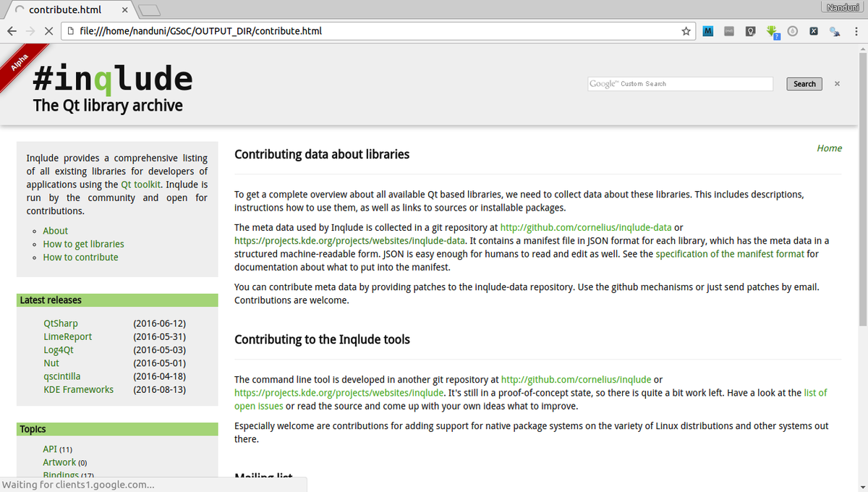This screenshot has height=492, width=868.
Task: Follow the How to get libraries link
Action: click(x=83, y=244)
